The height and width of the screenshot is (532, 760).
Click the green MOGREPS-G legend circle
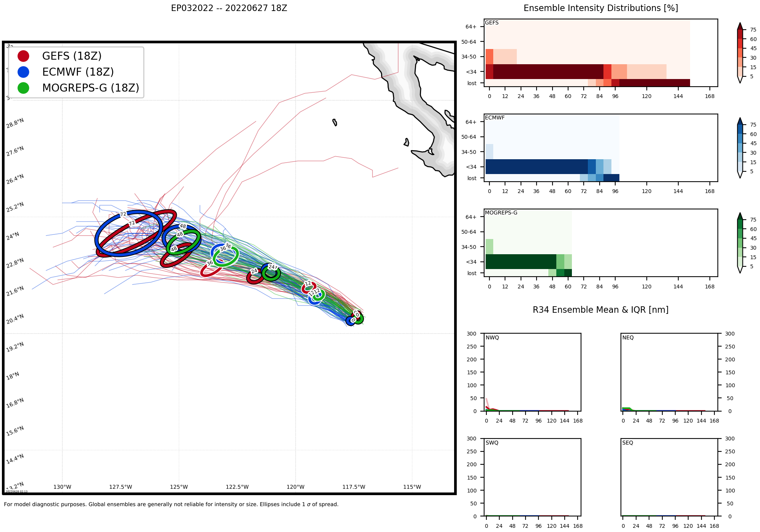23,88
